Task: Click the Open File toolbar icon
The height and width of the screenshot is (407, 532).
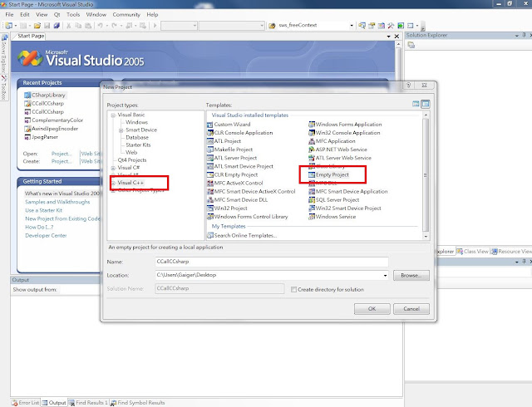Action: [x=37, y=26]
